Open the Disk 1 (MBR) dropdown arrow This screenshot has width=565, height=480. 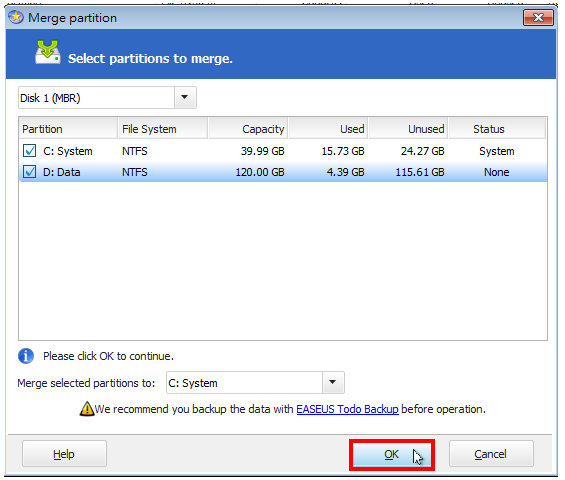click(x=185, y=97)
